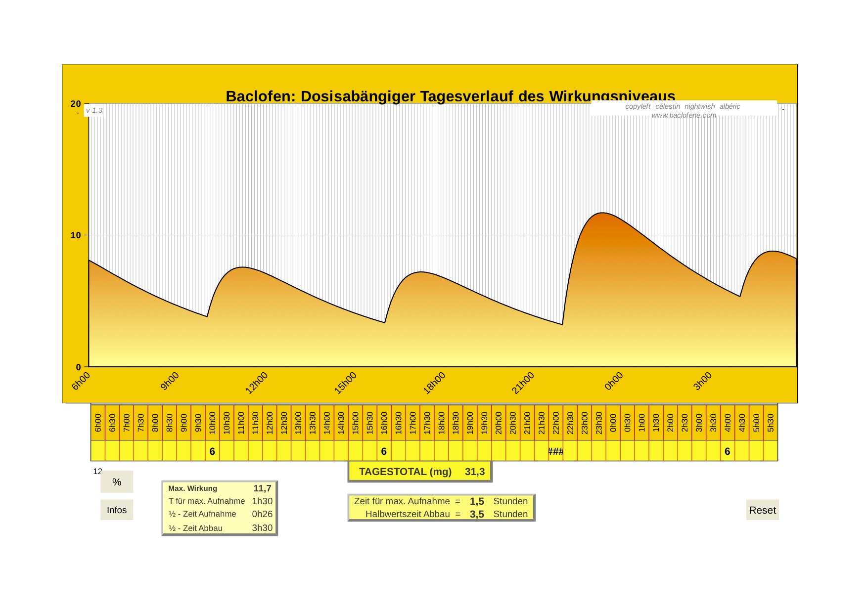Open the Infos button

[x=117, y=510]
